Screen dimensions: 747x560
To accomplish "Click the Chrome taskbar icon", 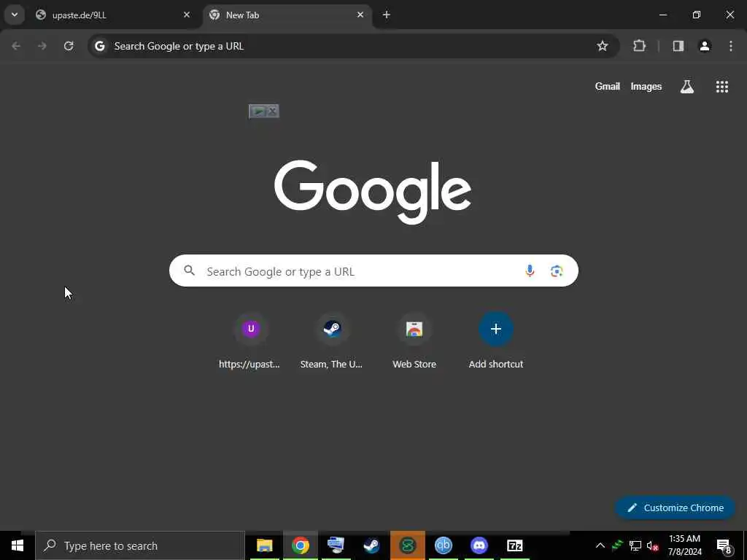I will [300, 545].
